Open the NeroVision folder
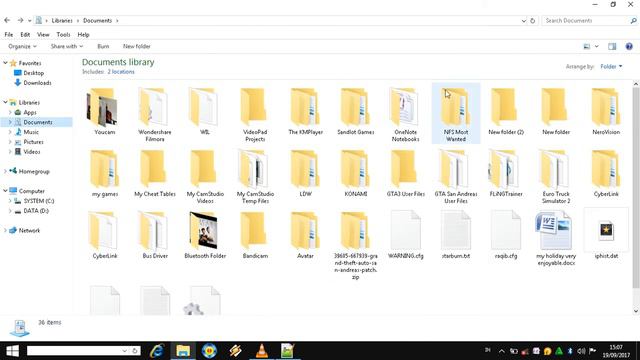The image size is (640, 360). [606, 111]
